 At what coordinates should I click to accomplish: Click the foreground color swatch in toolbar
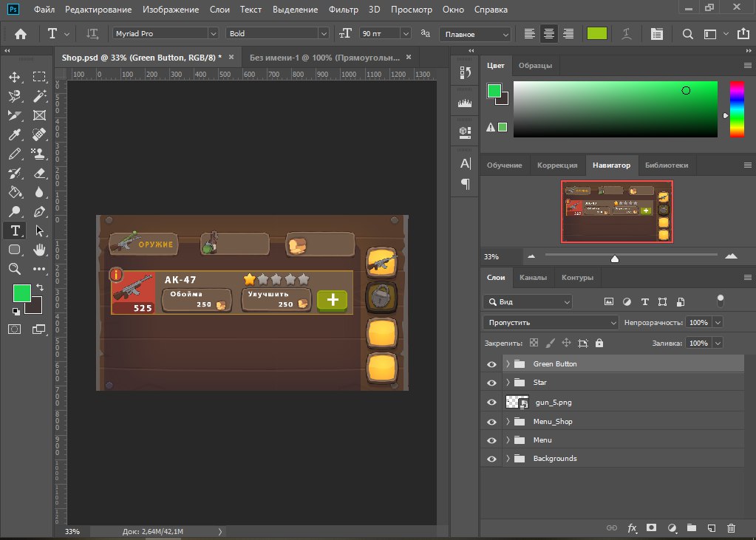(x=21, y=293)
